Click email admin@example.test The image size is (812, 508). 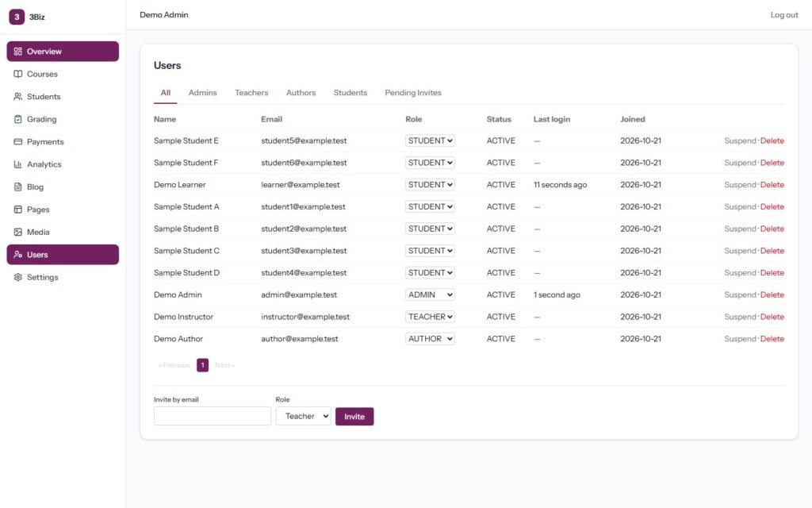(x=299, y=295)
